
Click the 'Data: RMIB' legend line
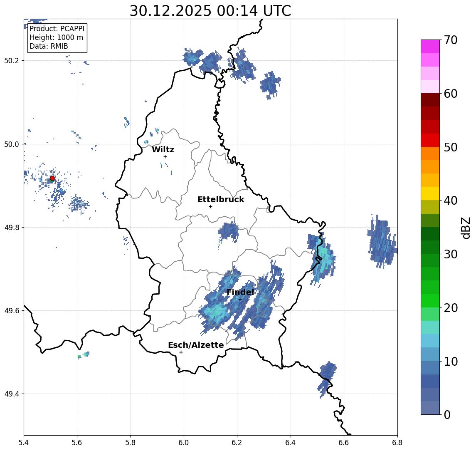49,46
